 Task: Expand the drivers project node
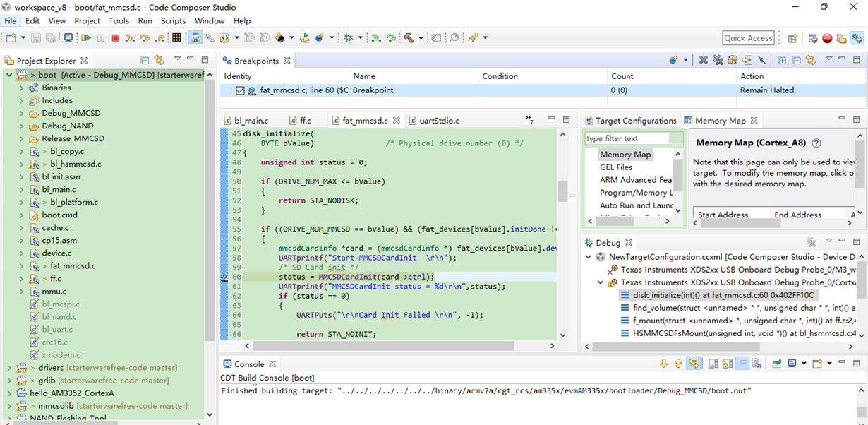coord(9,368)
